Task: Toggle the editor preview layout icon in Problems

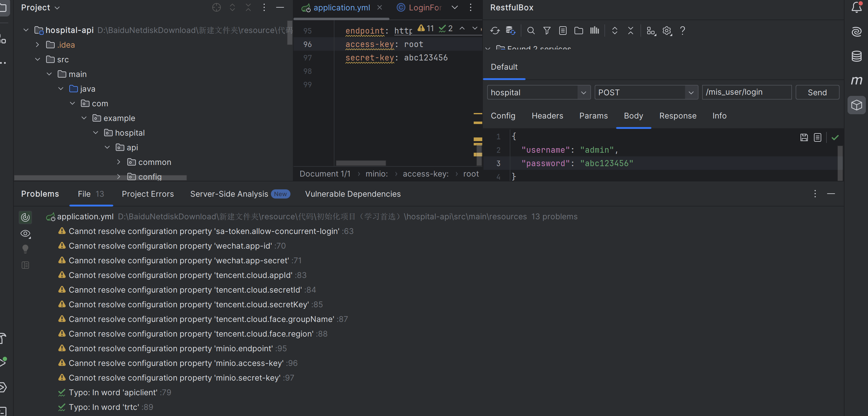Action: coord(25,265)
